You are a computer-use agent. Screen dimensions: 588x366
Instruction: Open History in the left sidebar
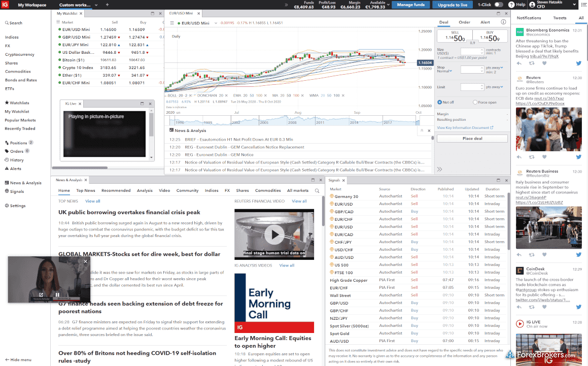(x=14, y=160)
